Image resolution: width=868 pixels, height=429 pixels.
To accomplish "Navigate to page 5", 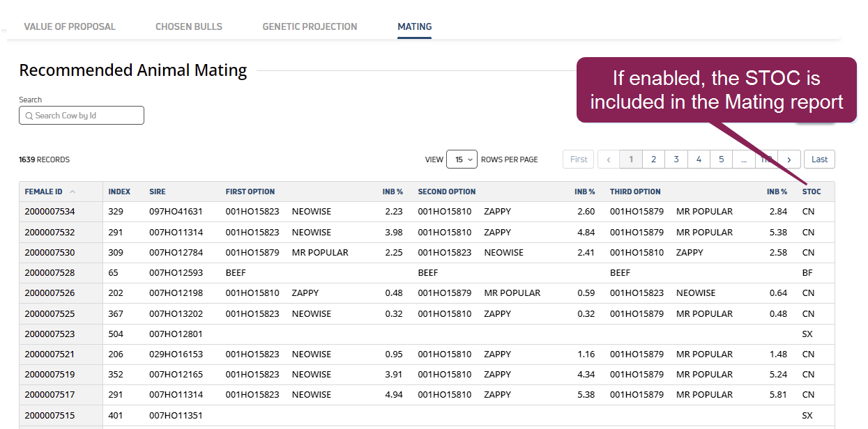I will click(x=721, y=159).
